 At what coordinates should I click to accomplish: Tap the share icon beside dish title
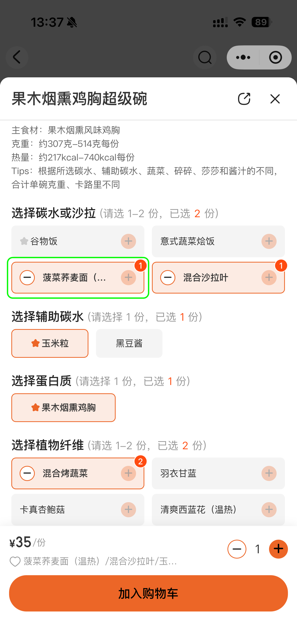(244, 99)
